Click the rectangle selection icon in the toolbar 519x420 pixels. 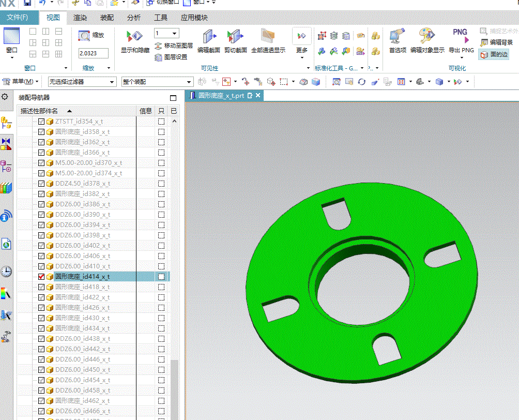pyautogui.click(x=284, y=82)
